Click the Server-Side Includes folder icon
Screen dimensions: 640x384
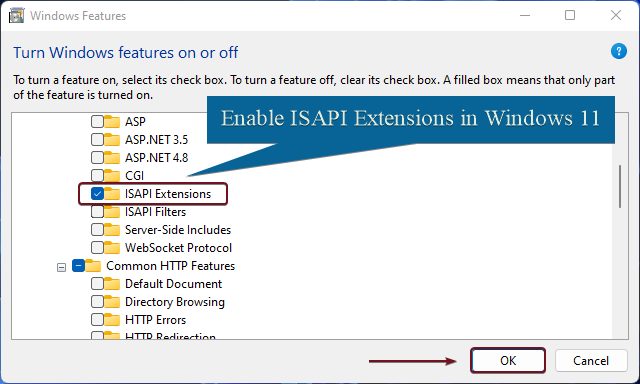pyautogui.click(x=112, y=230)
